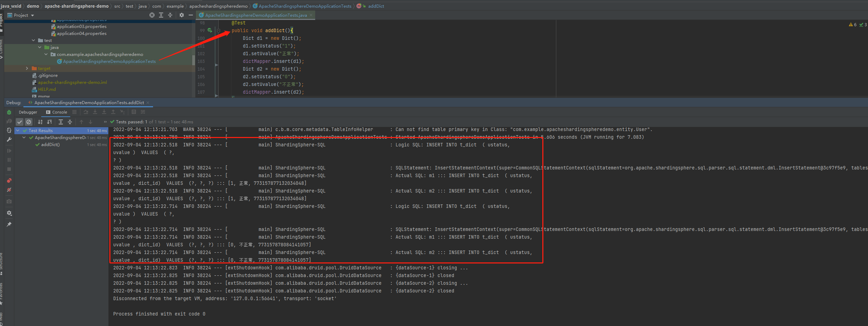Viewport: 868px width, 326px height.
Task: Switch to the Console tab
Action: [57, 112]
